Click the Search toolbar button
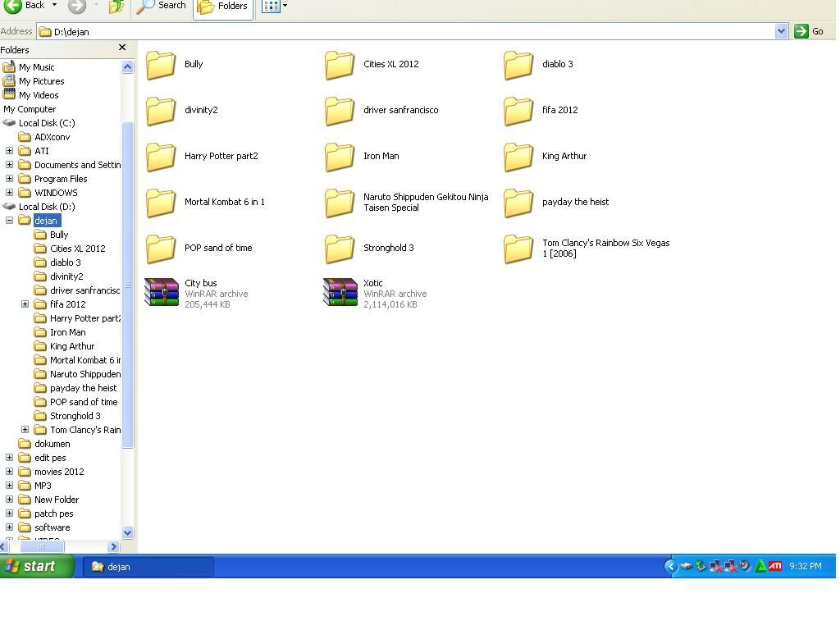Image resolution: width=840 pixels, height=630 pixels. 162,7
